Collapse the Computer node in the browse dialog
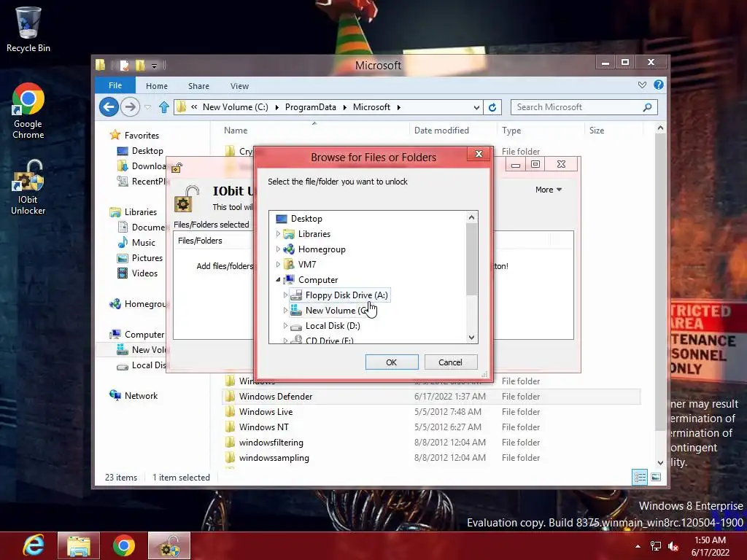Image resolution: width=747 pixels, height=560 pixels. coord(278,279)
